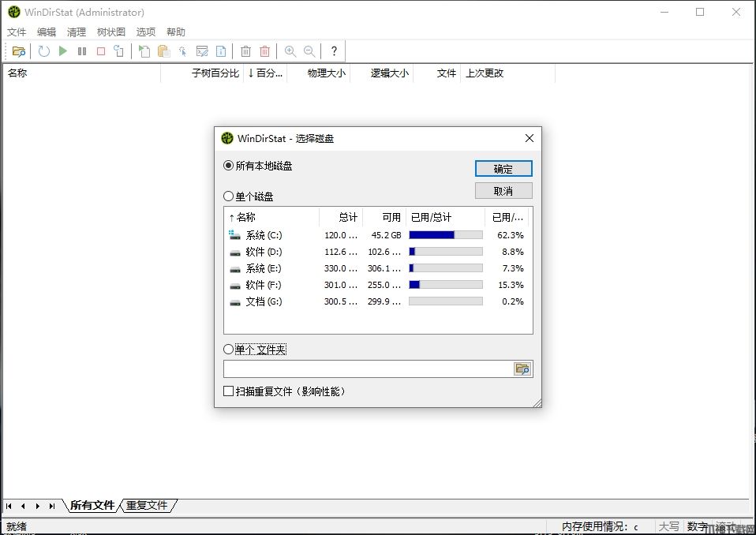Enable the 扫描重复文件 checkbox
Screen dimensions: 756x535
[229, 391]
